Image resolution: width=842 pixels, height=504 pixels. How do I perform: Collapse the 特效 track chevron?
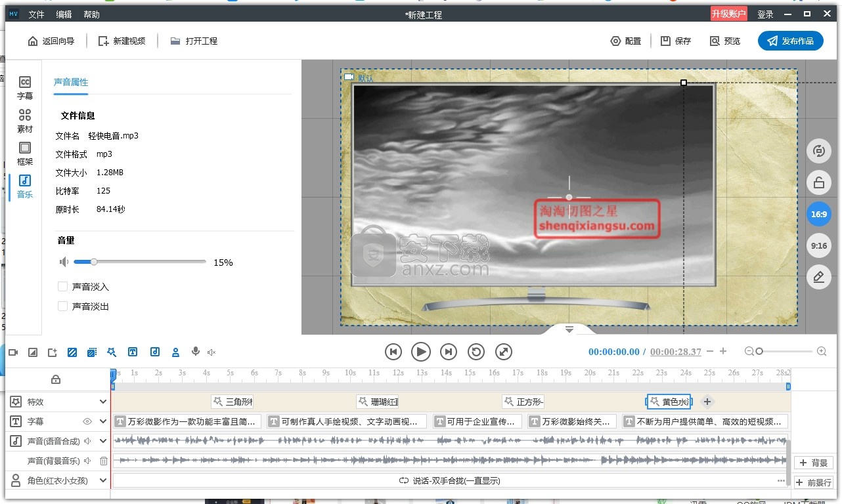click(x=103, y=402)
